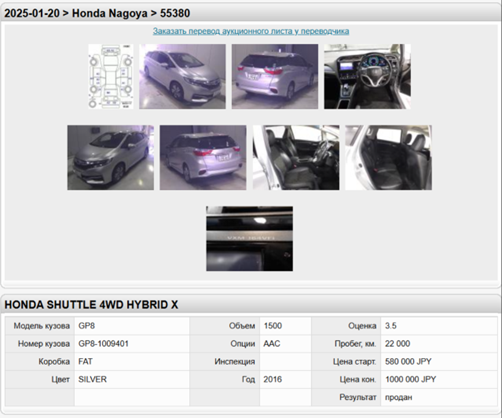View rear exterior photo in top row
Viewport: 502px width, 418px height.
pyautogui.click(x=275, y=76)
